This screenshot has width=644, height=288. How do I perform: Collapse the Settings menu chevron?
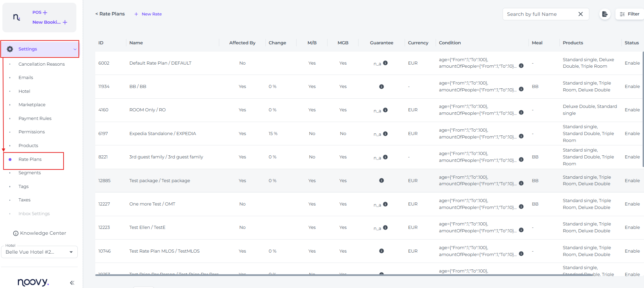click(x=75, y=49)
